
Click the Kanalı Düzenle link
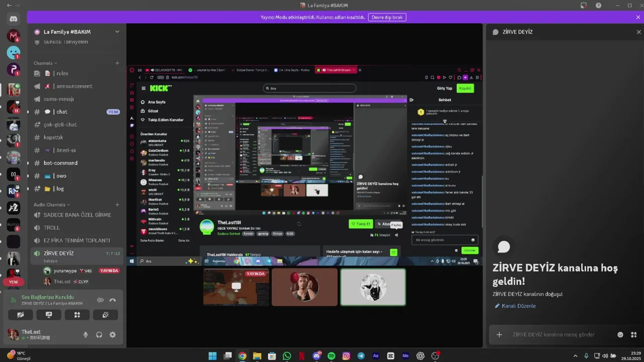click(x=515, y=306)
